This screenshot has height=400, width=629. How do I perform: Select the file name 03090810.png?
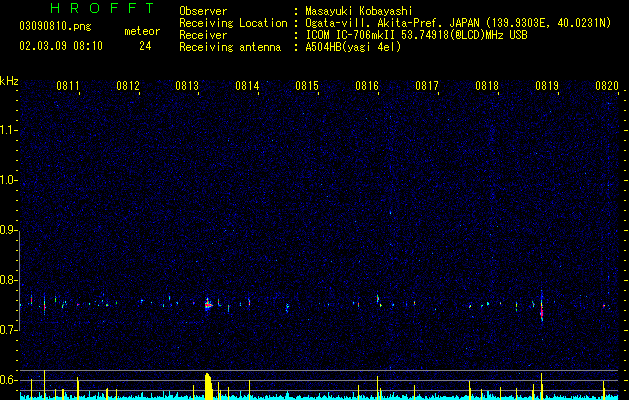55,27
